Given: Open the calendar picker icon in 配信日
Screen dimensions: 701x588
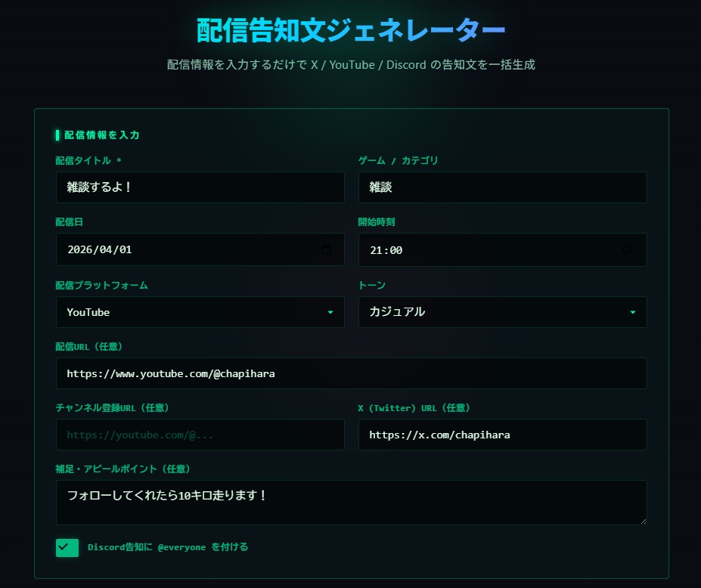Looking at the screenshot, I should pyautogui.click(x=327, y=250).
